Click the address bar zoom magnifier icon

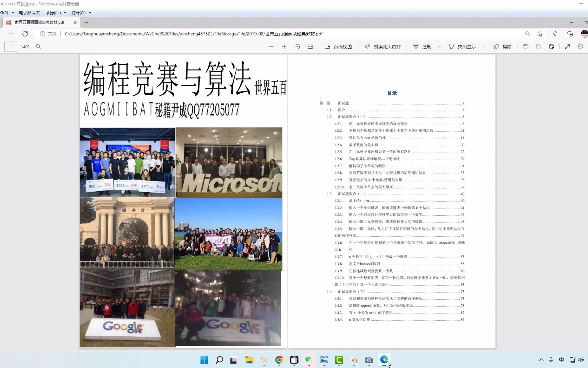[527, 34]
